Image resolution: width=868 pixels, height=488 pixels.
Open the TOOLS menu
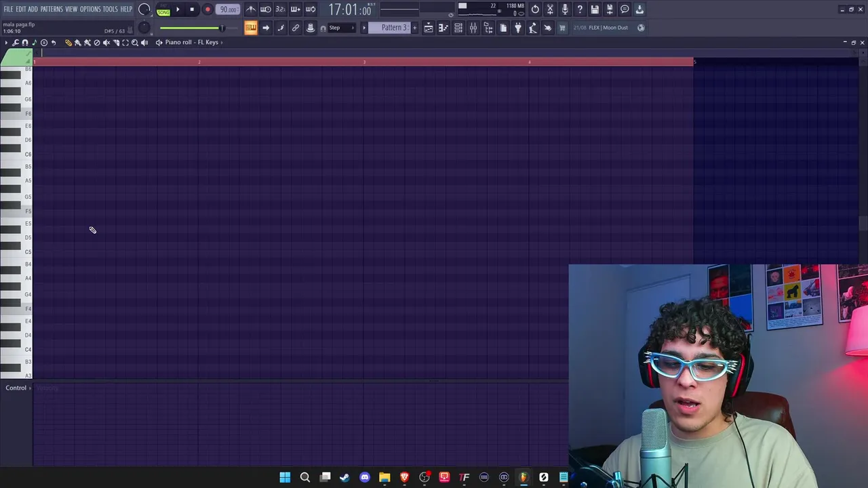point(110,9)
